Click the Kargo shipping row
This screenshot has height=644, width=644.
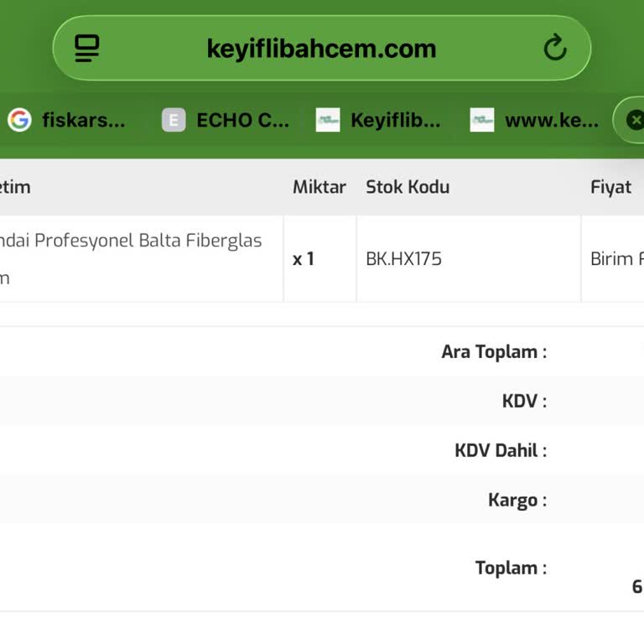coord(322,500)
